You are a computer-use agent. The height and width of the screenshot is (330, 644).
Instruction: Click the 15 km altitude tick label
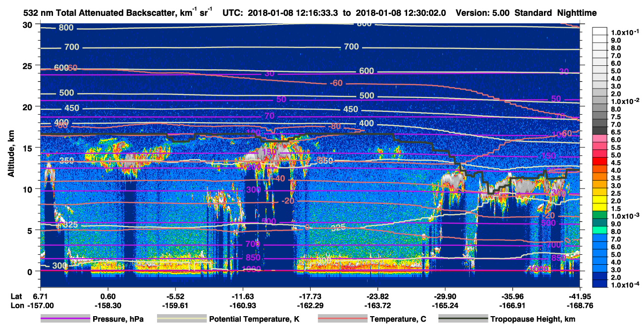click(x=27, y=148)
